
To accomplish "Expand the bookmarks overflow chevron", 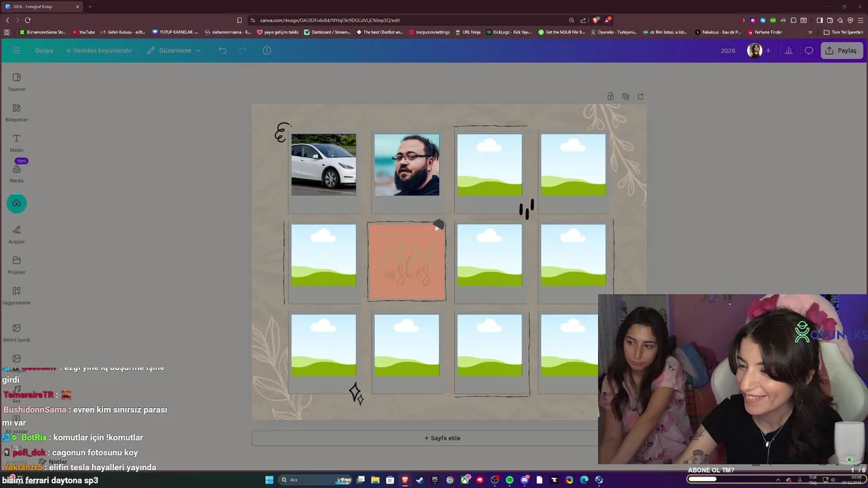I will 810,32.
